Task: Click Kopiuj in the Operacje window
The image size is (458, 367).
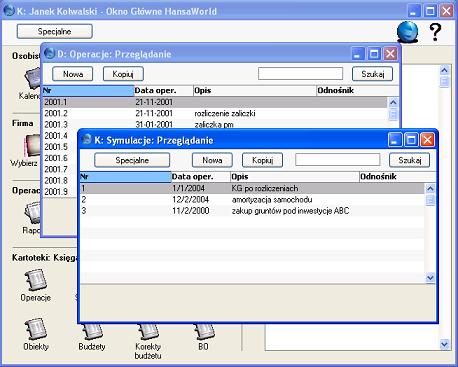Action: tap(123, 74)
